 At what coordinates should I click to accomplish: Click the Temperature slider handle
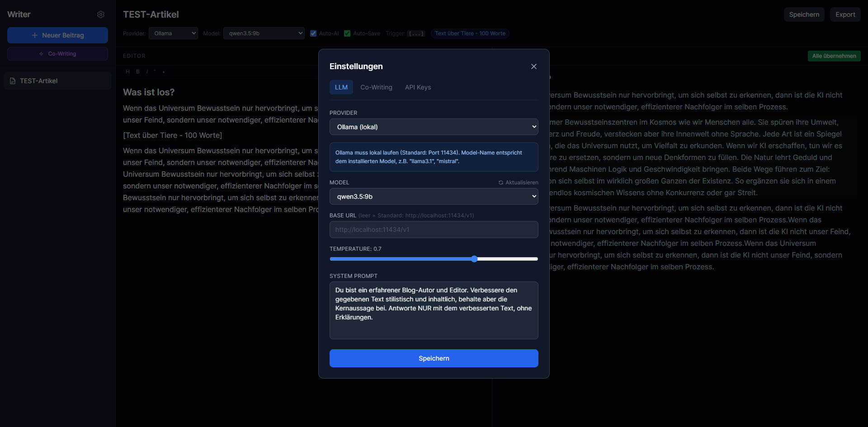click(474, 259)
